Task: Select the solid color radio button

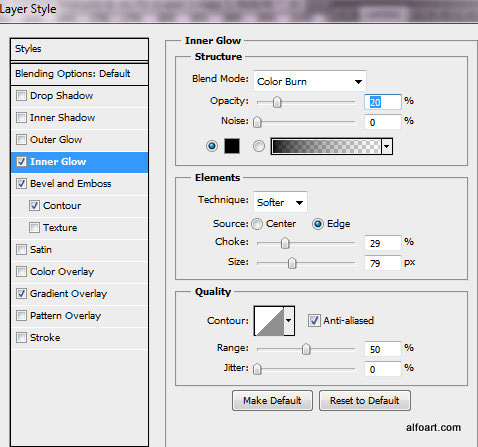Action: [x=212, y=146]
